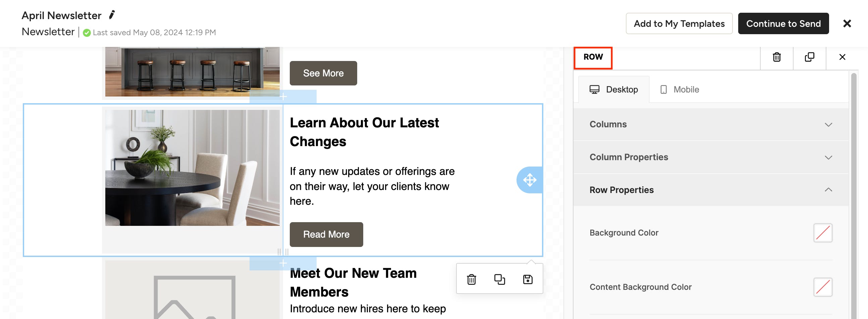Click the pencil icon to rename newsletter
The height and width of the screenshot is (319, 868).
point(112,15)
